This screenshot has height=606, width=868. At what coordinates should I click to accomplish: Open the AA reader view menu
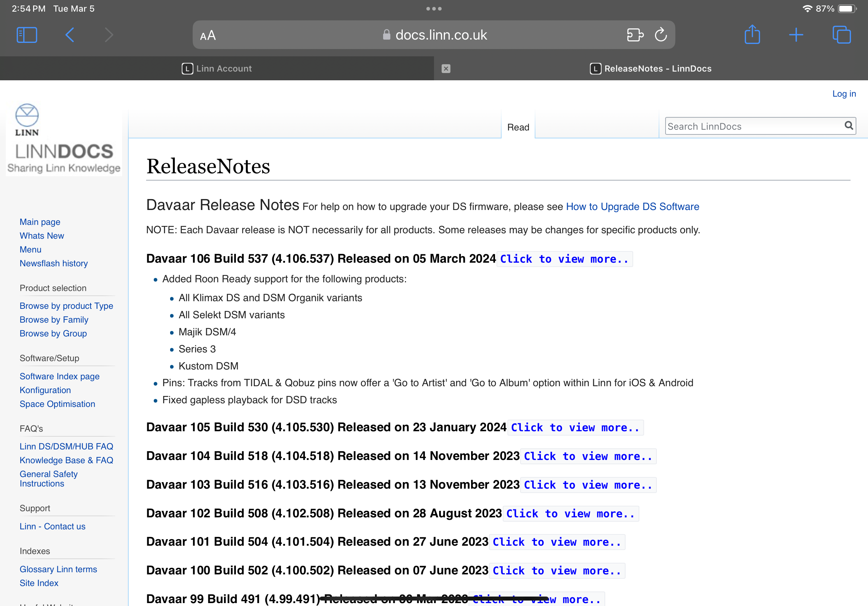click(x=208, y=35)
